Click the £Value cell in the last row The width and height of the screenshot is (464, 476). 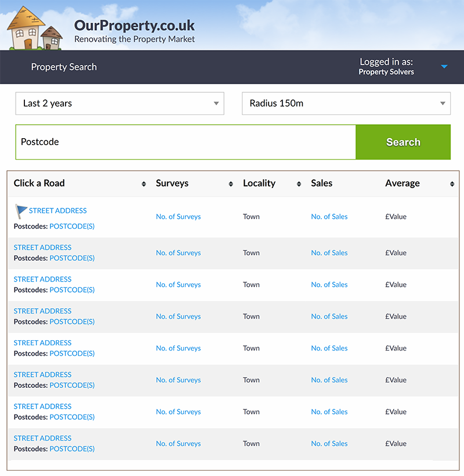tap(396, 443)
